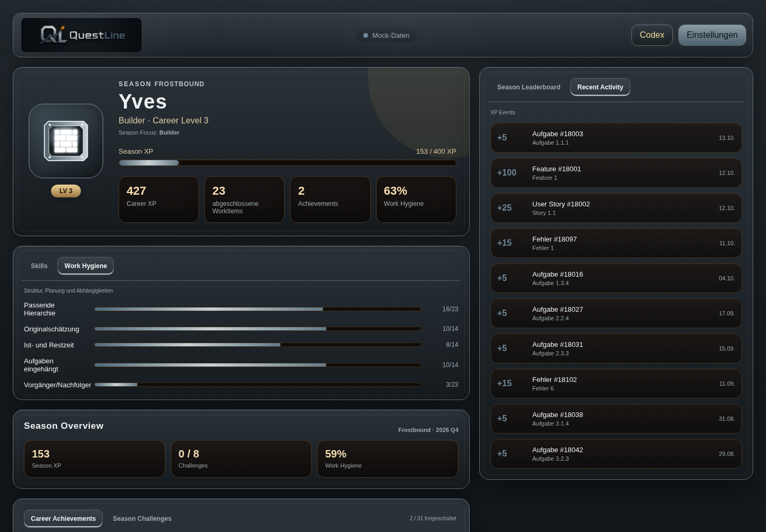Open the Aufgabe #18038 activity entry
Screen dimensions: 766x532
[616, 419]
